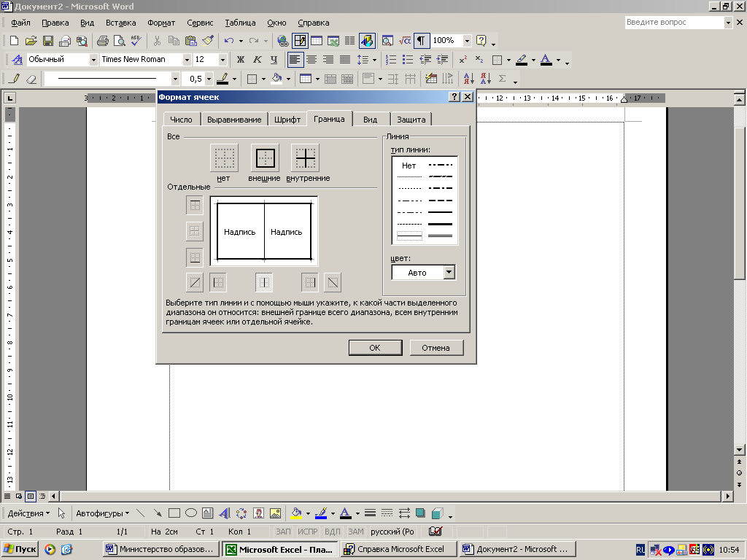Click the Print icon in toolbar
This screenshot has height=560, width=747.
pos(102,41)
